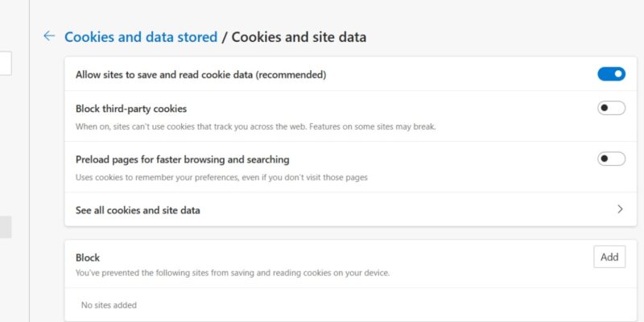644x322 pixels.
Task: Click the description under "Block third-party cookies"
Action: click(x=255, y=126)
